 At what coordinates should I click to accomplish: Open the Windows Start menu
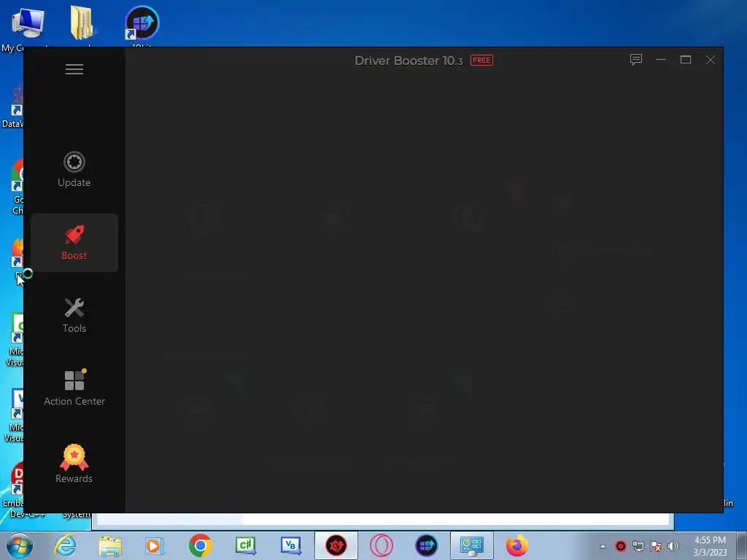tap(20, 545)
